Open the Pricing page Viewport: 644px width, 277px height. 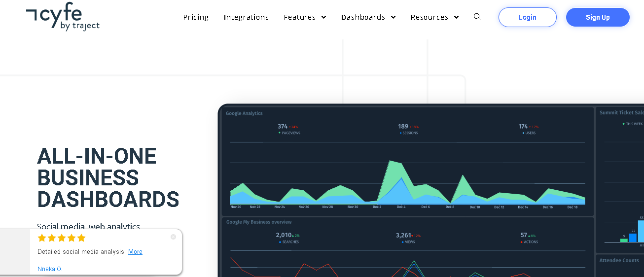click(196, 17)
